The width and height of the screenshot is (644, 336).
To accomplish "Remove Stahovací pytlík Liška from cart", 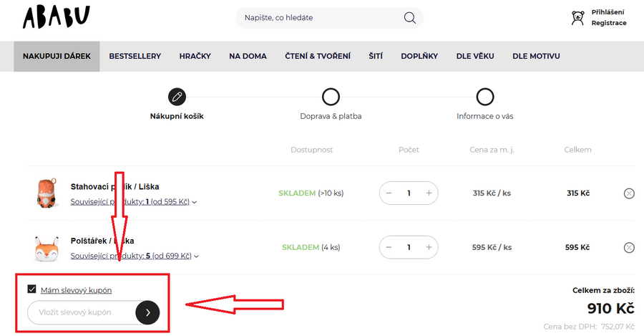I will (x=629, y=193).
